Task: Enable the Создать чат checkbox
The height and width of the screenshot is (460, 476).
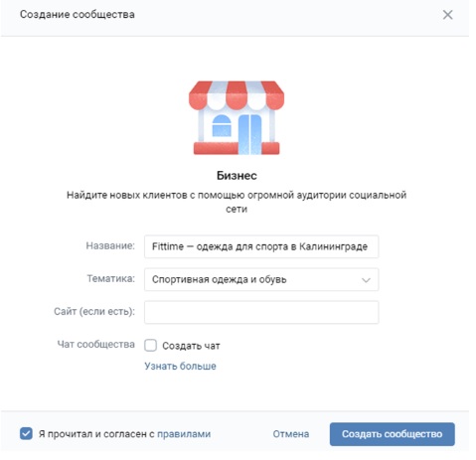Action: (x=150, y=345)
